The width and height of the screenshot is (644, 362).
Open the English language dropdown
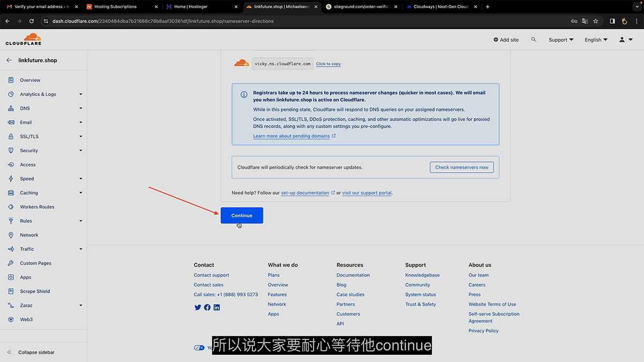(596, 40)
